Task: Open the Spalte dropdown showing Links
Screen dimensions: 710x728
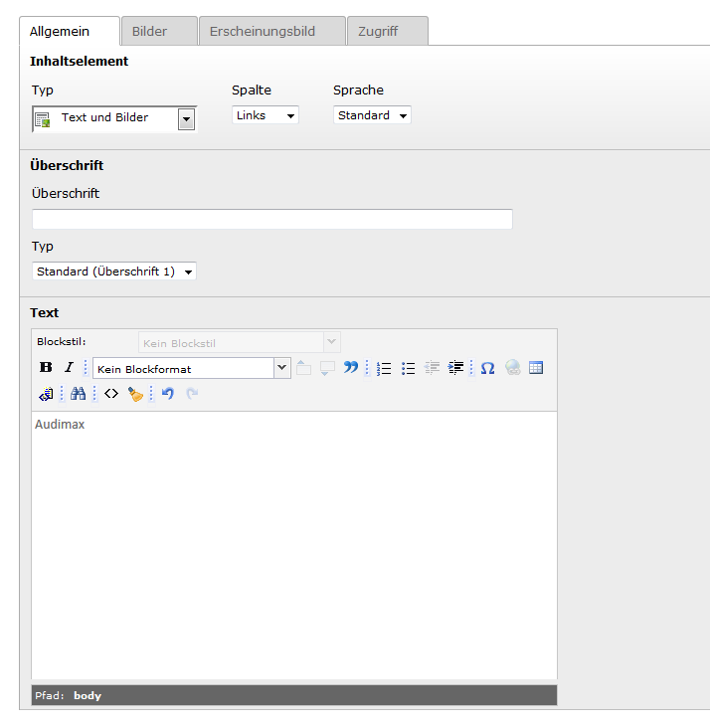Action: (265, 115)
